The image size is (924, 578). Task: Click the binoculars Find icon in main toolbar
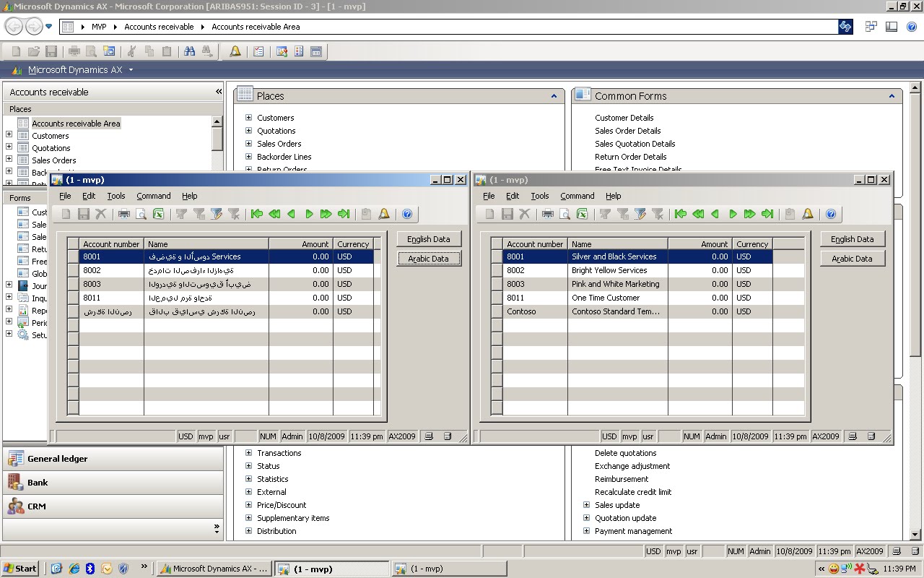pyautogui.click(x=190, y=51)
